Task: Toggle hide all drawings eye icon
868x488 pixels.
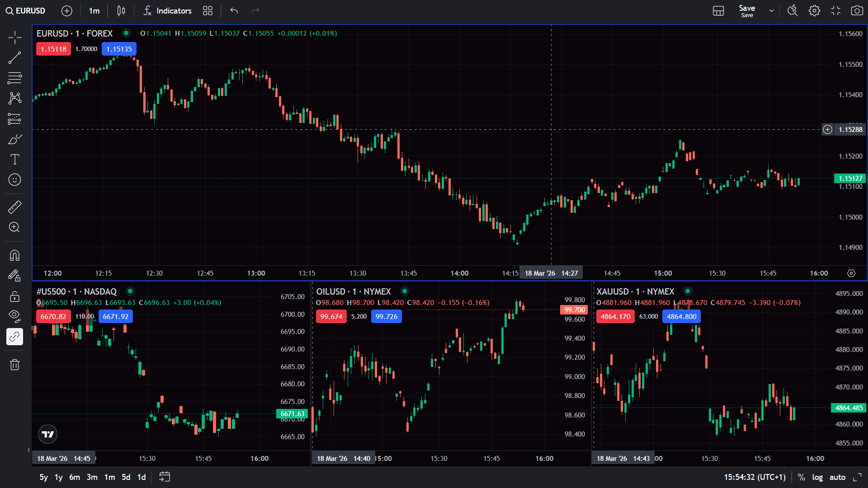Action: coord(15,316)
